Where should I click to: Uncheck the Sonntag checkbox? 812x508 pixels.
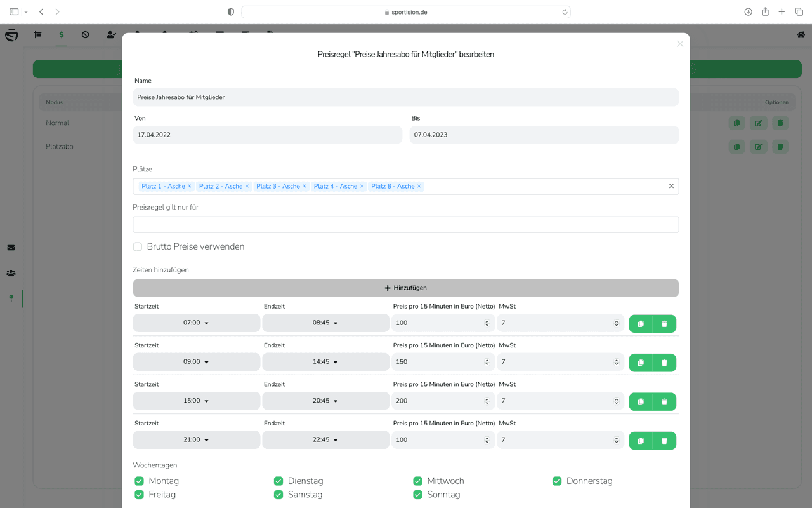click(x=417, y=495)
